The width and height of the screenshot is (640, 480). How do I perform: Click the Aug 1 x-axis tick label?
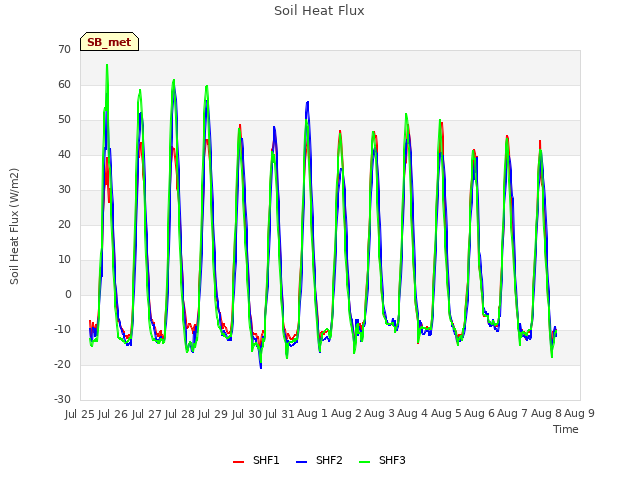tap(313, 413)
